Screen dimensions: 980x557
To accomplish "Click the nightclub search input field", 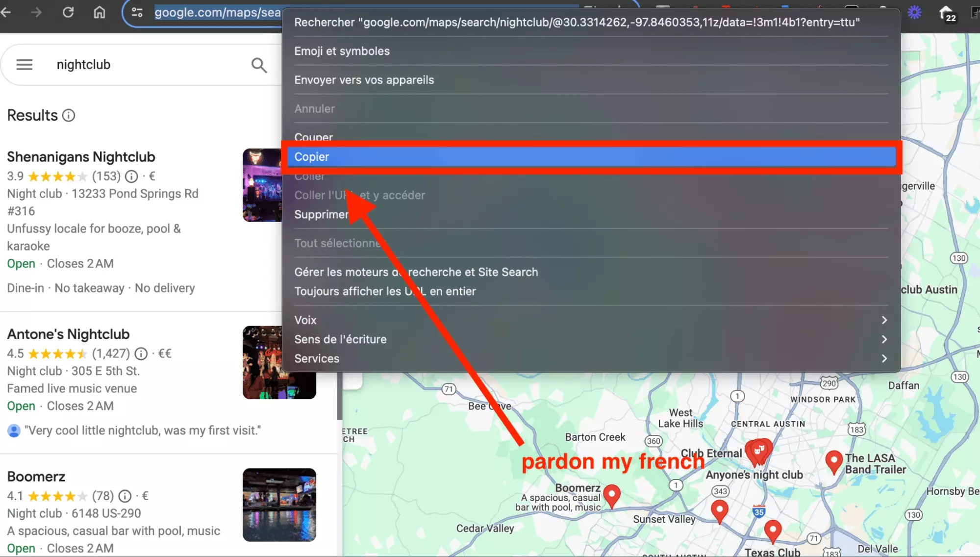I will (x=147, y=65).
